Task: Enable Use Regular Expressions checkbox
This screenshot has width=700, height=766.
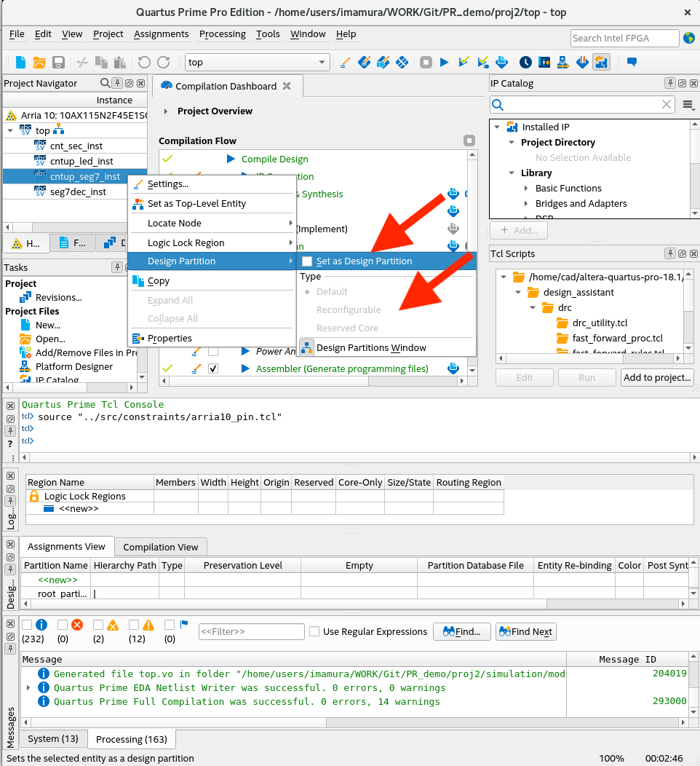Action: coord(315,631)
